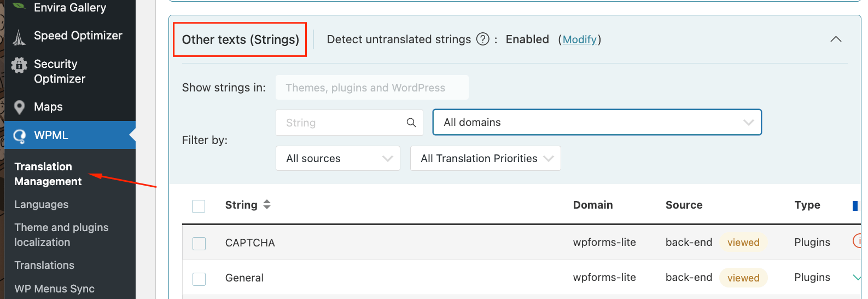Viewport: 868px width, 299px height.
Task: Click the Security Optimizer gear-lock icon
Action: coord(19,65)
